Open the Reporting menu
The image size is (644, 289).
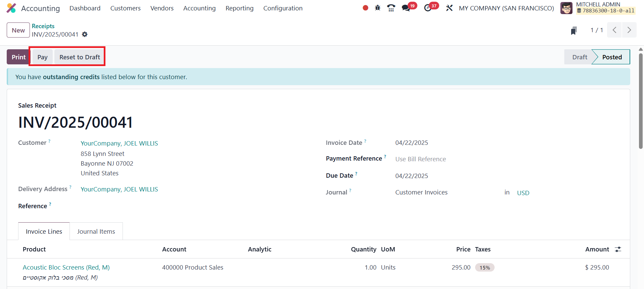239,8
